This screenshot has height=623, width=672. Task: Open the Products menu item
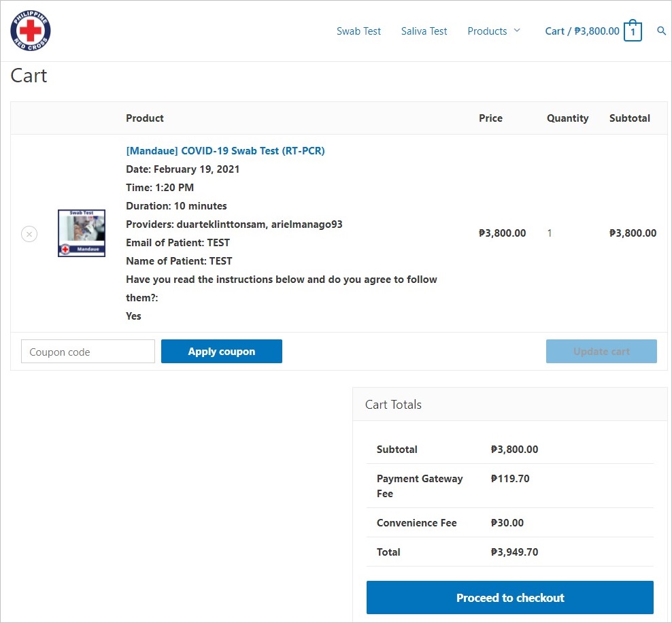[x=487, y=31]
